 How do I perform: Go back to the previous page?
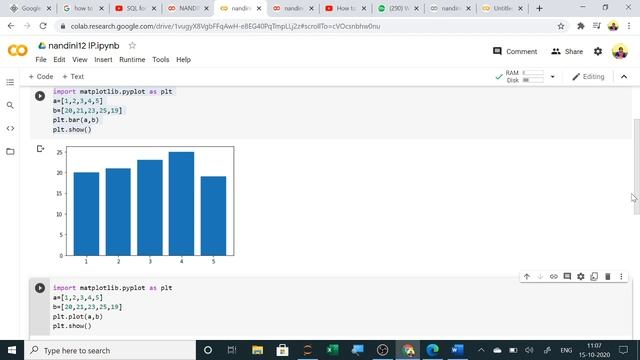click(x=11, y=26)
